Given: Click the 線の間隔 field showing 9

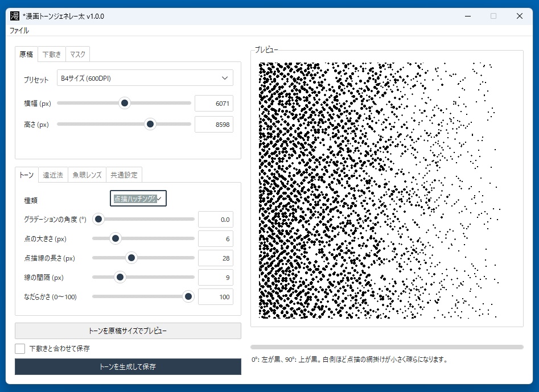Looking at the screenshot, I should point(216,277).
